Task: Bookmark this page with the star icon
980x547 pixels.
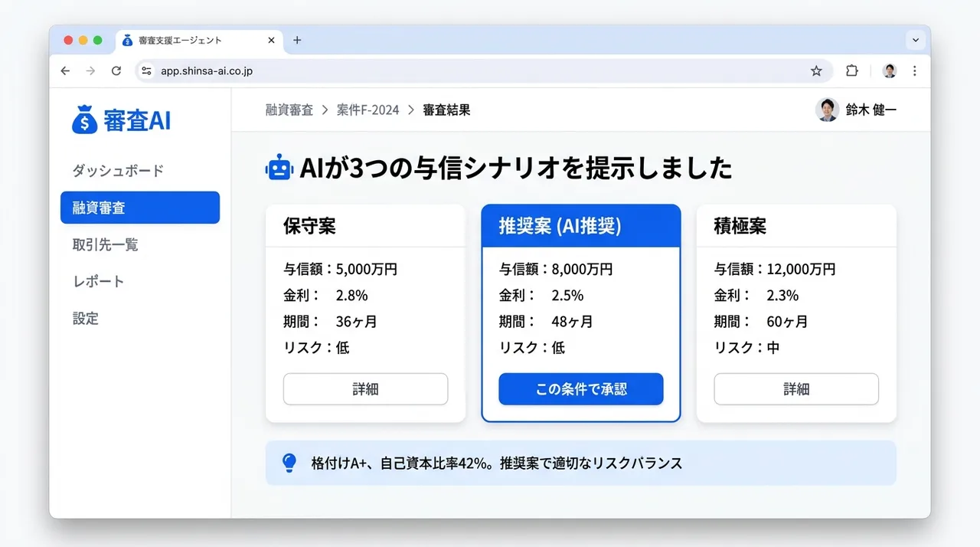Action: click(816, 70)
